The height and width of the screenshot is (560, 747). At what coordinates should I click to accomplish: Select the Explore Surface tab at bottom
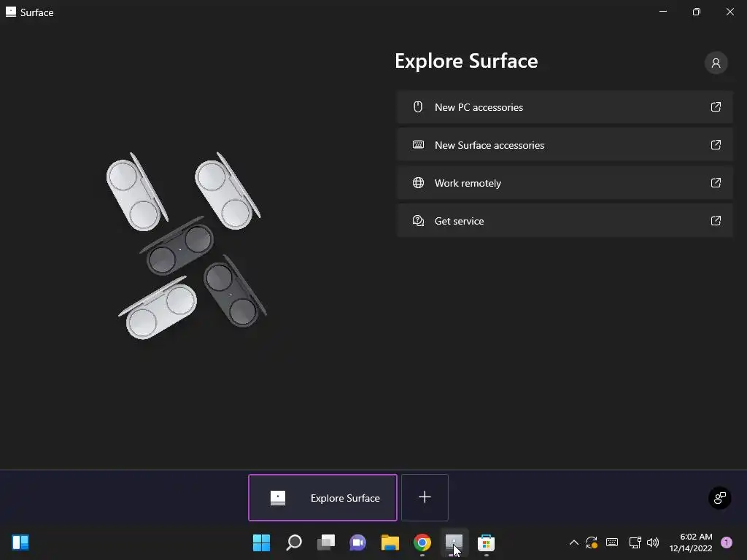[322, 497]
